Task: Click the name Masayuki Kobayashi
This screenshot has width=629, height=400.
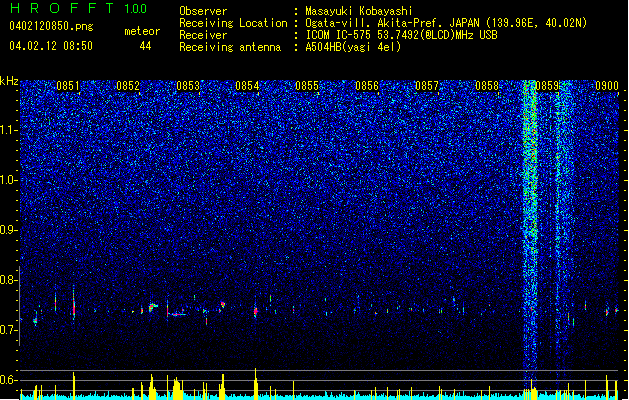Action: point(359,11)
